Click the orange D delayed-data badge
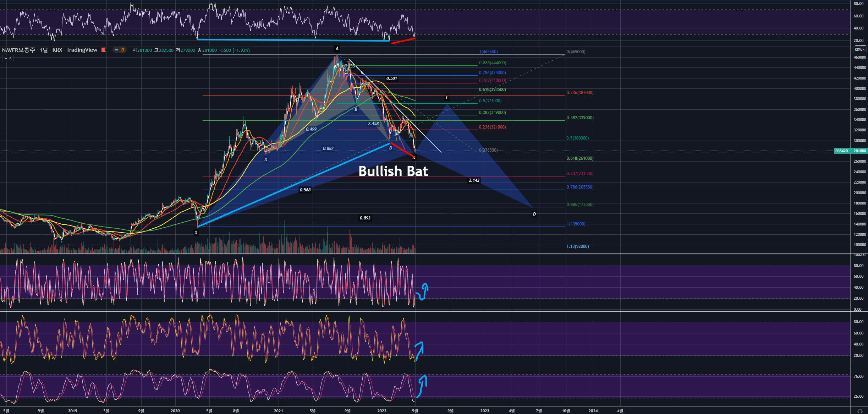The width and height of the screenshot is (868, 414). [x=123, y=50]
